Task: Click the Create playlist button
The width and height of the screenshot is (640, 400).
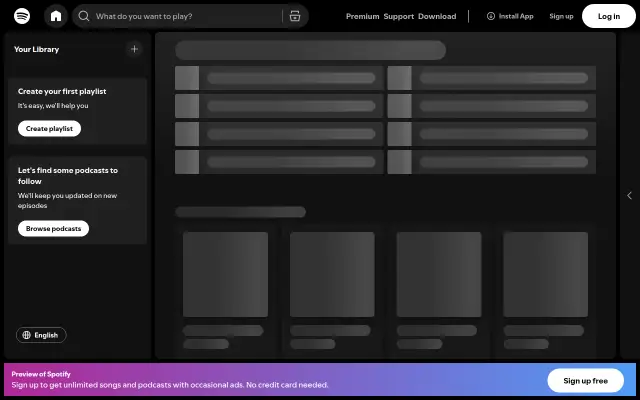Action: [x=49, y=129]
